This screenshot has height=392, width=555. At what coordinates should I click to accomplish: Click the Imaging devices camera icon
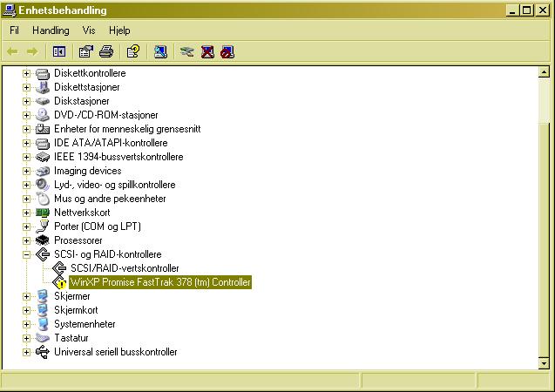point(43,172)
